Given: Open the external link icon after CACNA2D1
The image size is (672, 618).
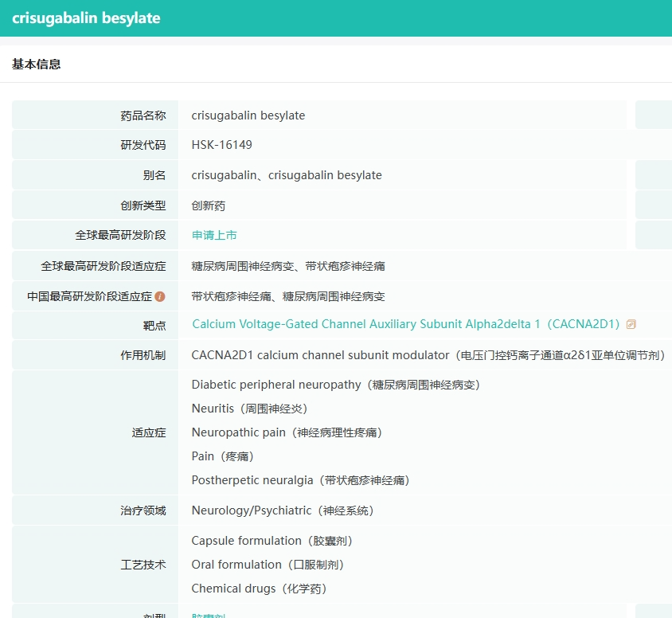Looking at the screenshot, I should (631, 324).
